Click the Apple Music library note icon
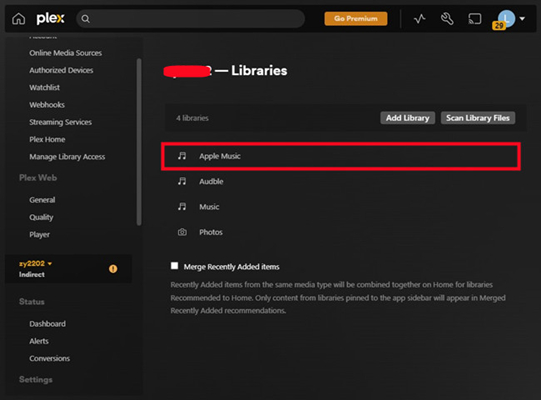541x400 pixels. click(182, 156)
